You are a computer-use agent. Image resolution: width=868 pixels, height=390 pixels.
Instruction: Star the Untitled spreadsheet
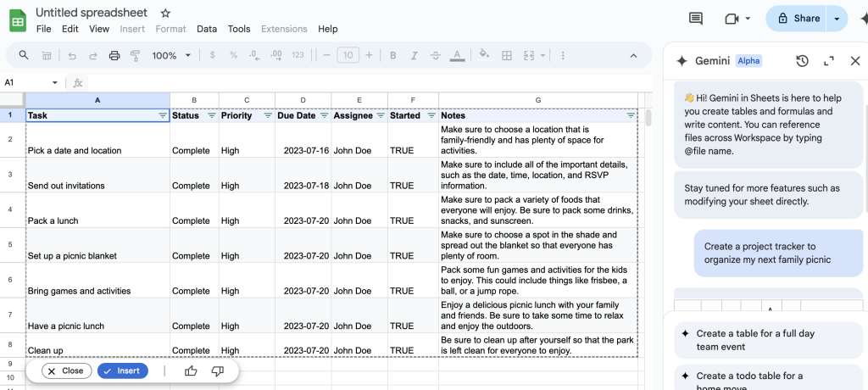[165, 14]
